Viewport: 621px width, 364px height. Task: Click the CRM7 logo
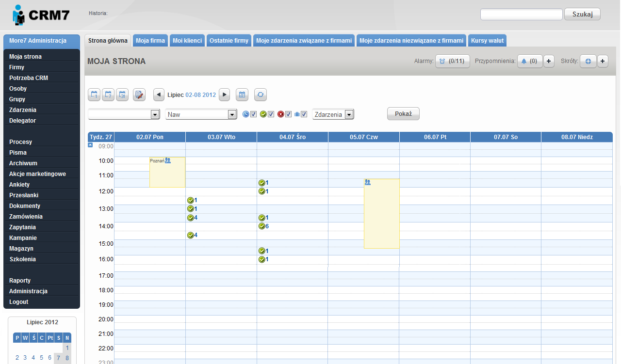coord(41,15)
